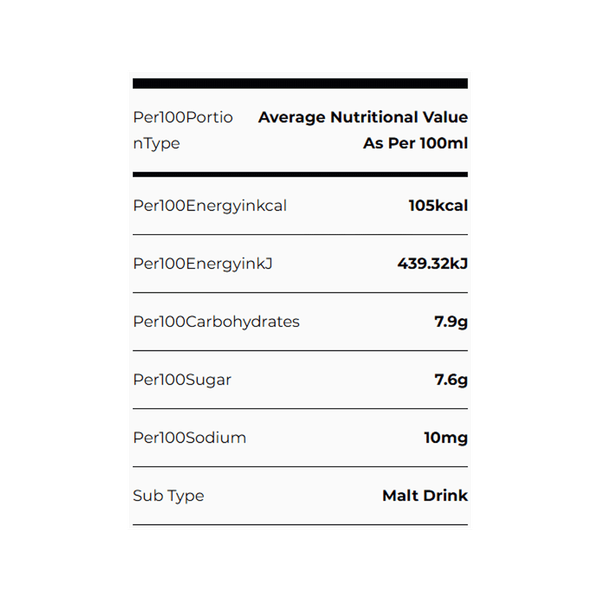Click the 'Average Nutritional Value' heading text
Viewport: 600px width, 600px height.
[x=362, y=117]
